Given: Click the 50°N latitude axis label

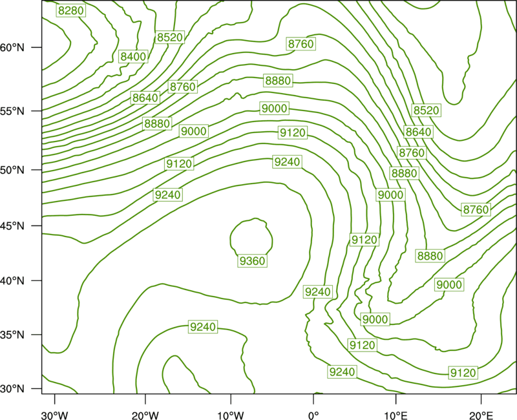Looking at the screenshot, I should [12, 170].
